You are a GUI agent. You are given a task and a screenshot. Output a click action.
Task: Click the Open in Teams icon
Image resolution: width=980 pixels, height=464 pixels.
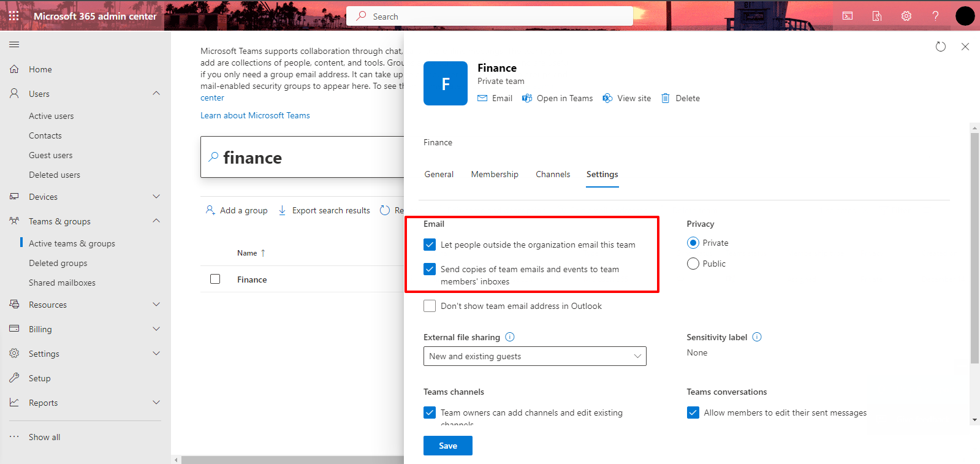(527, 98)
